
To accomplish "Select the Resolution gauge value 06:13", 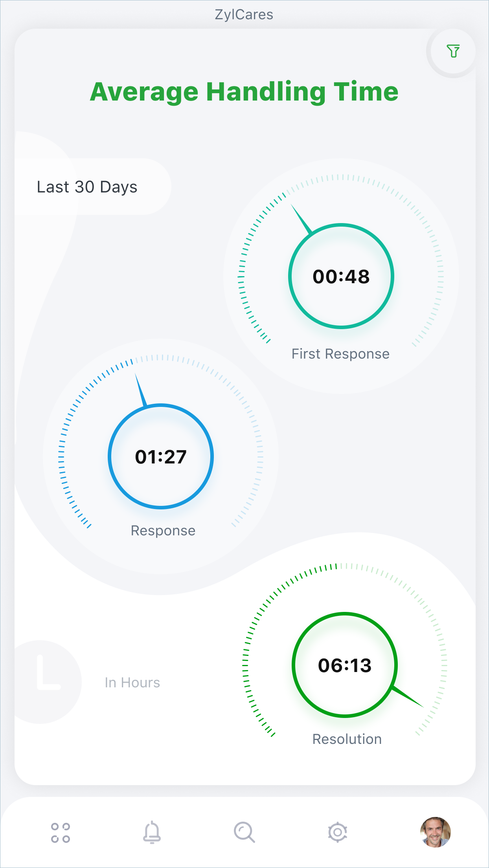I will point(345,665).
